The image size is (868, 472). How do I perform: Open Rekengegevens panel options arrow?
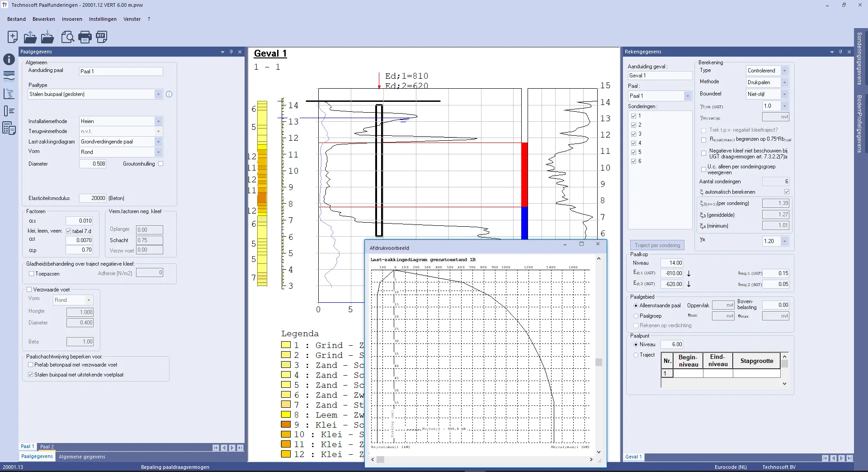832,52
